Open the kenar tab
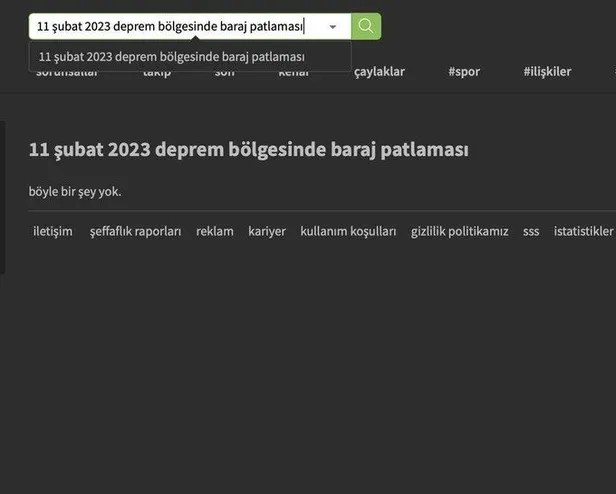616x494 pixels. [293, 73]
